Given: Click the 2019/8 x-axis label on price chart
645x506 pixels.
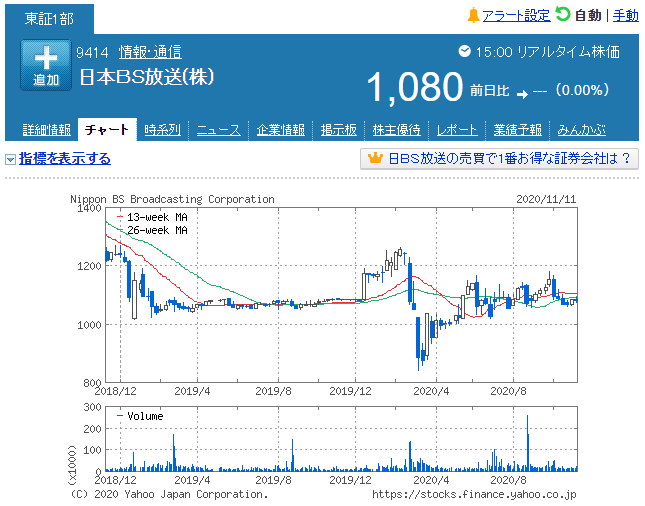Looking at the screenshot, I should pos(273,391).
